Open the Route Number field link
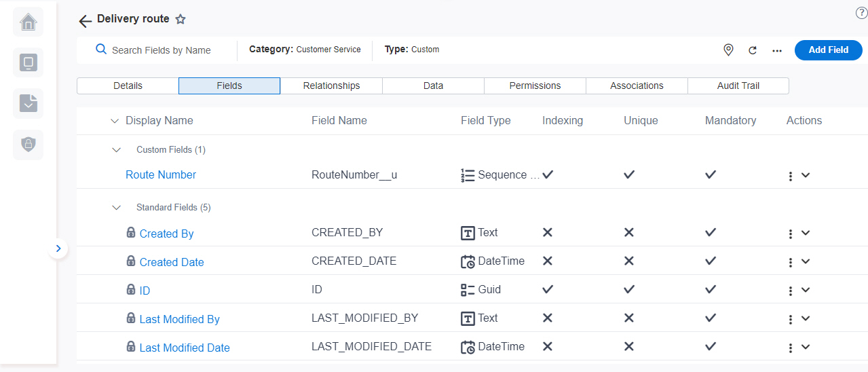Viewport: 868px width, 372px height. point(161,174)
